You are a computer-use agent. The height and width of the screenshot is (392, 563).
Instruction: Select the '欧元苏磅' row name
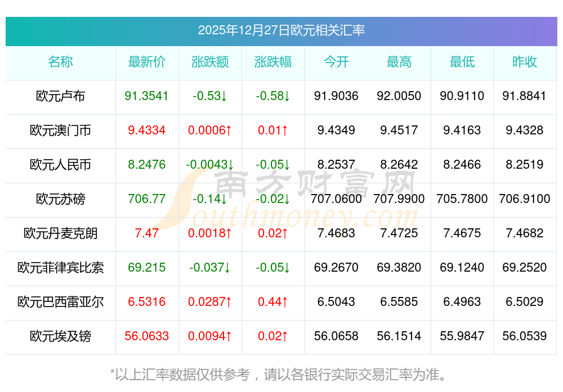click(60, 199)
